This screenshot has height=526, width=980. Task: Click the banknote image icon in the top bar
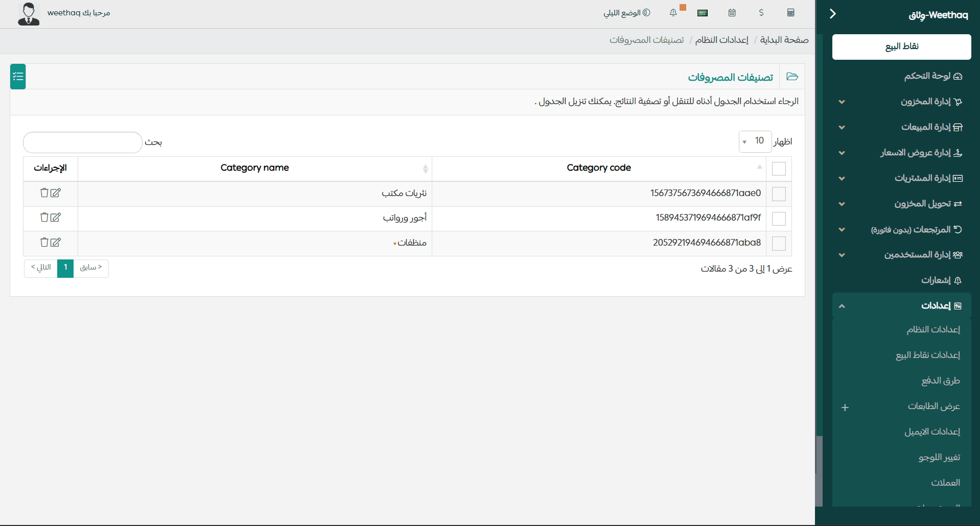click(x=702, y=12)
